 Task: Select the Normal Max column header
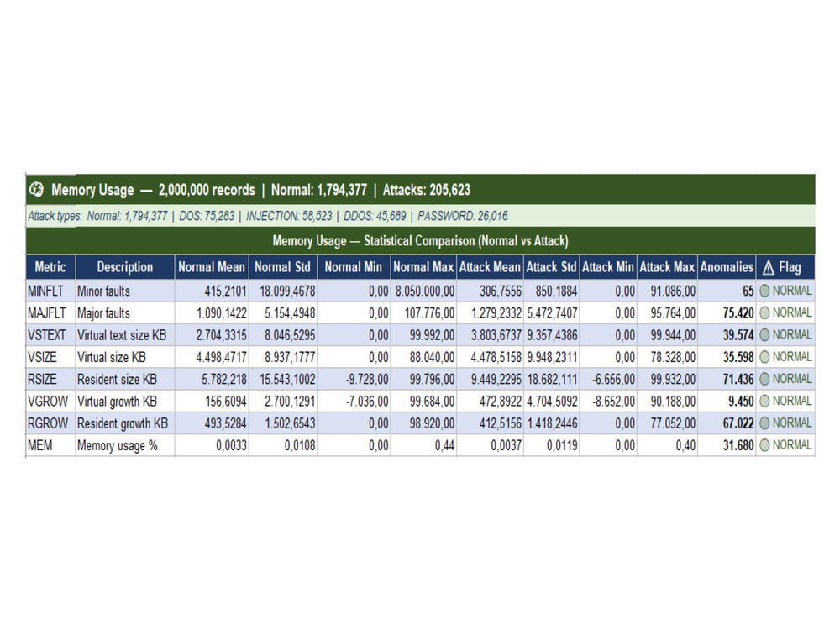tap(423, 267)
